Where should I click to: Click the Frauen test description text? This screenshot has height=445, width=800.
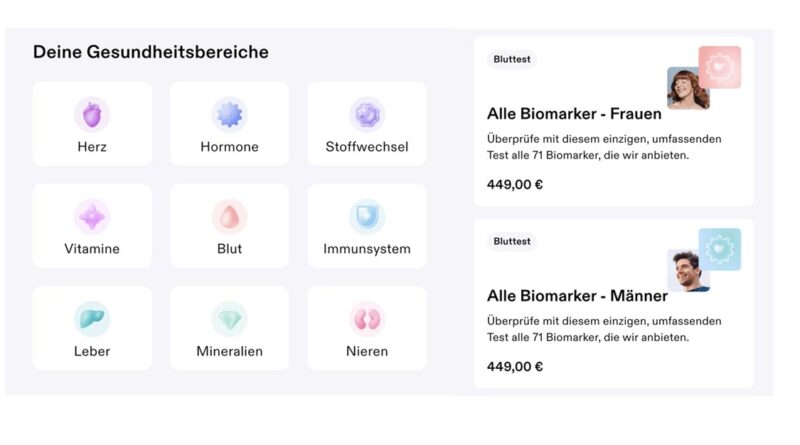(604, 147)
